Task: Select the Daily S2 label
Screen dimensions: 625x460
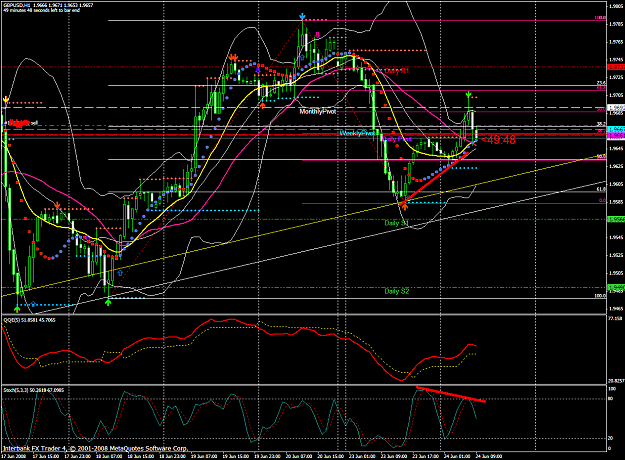Action: pyautogui.click(x=397, y=291)
